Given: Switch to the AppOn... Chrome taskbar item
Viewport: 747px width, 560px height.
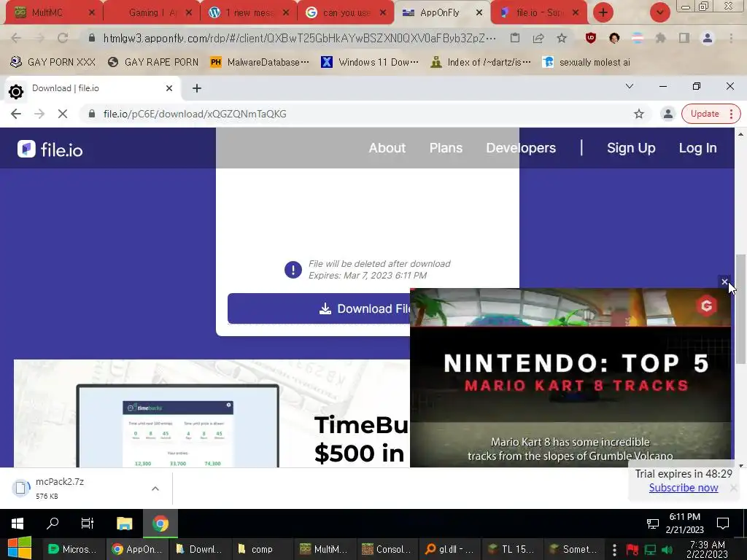Looking at the screenshot, I should (x=136, y=549).
